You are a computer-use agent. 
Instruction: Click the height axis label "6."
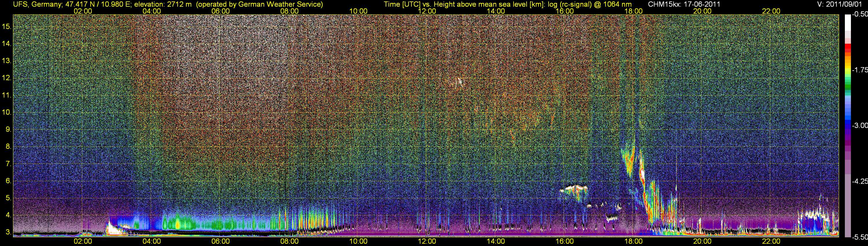tap(8, 181)
